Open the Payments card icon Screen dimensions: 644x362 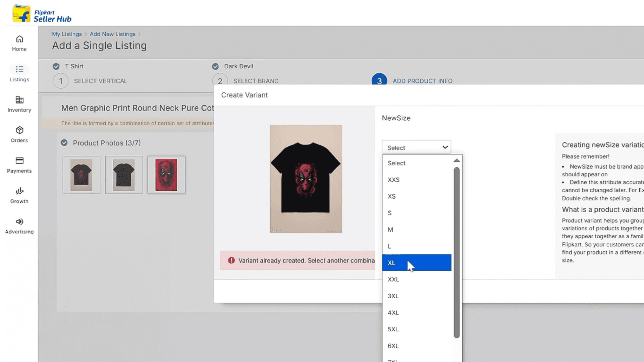pyautogui.click(x=19, y=161)
